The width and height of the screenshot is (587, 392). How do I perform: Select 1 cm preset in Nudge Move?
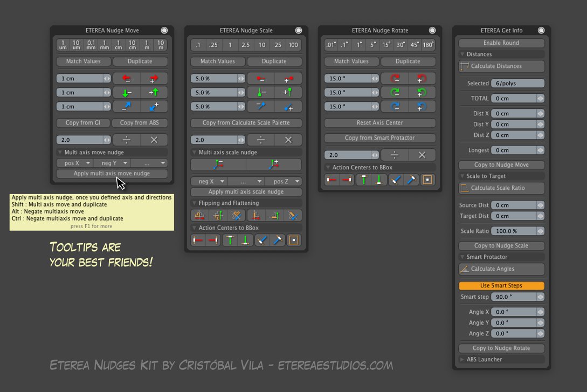point(118,45)
